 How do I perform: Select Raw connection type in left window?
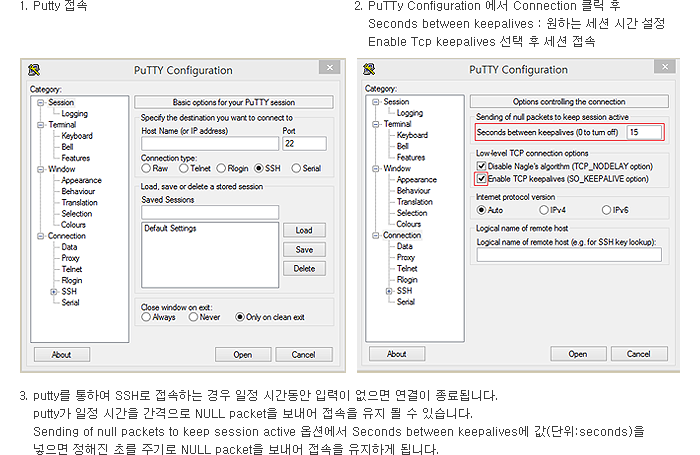146,168
